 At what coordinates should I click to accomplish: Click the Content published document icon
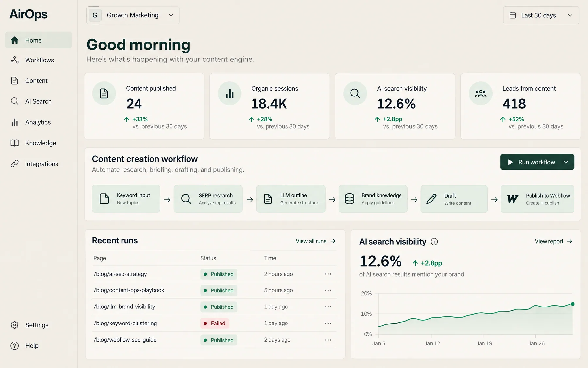click(104, 93)
